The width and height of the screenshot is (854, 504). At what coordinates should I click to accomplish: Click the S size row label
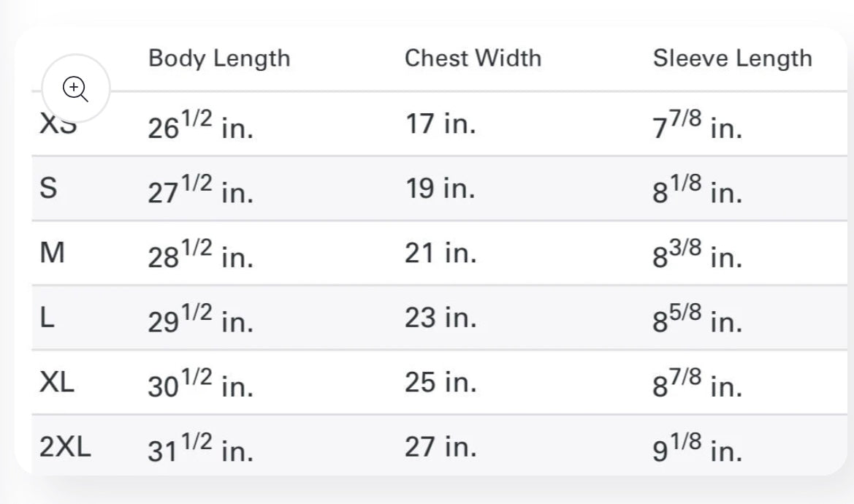[48, 188]
